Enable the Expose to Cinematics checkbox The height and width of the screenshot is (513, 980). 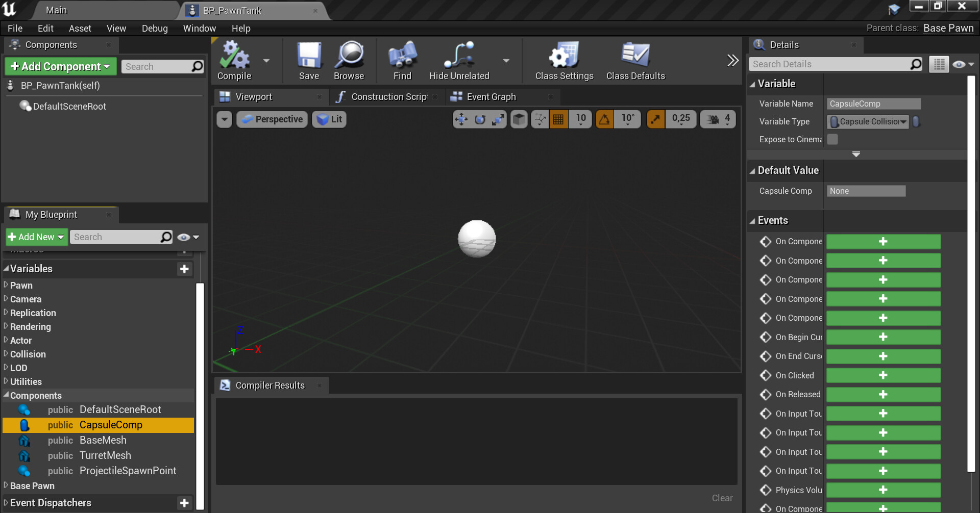(832, 139)
